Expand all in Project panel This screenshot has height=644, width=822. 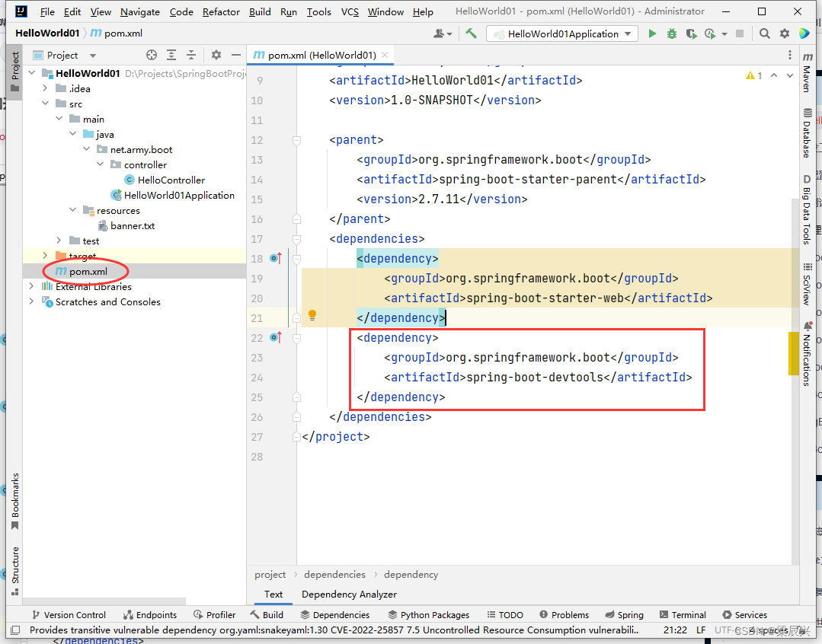(171, 55)
